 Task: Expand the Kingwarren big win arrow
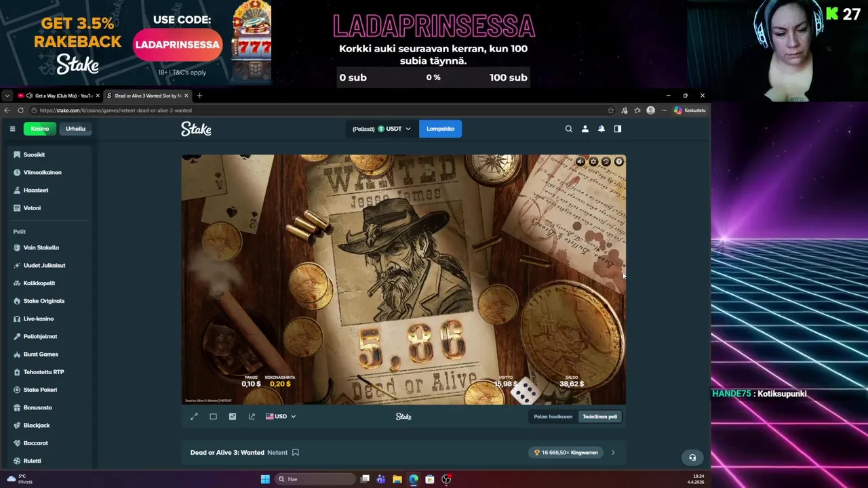point(613,452)
